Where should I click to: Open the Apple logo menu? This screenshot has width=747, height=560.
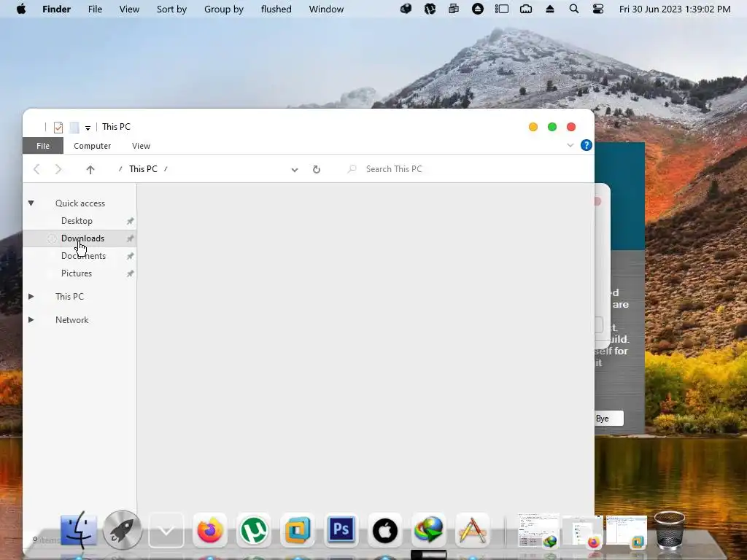(x=21, y=9)
